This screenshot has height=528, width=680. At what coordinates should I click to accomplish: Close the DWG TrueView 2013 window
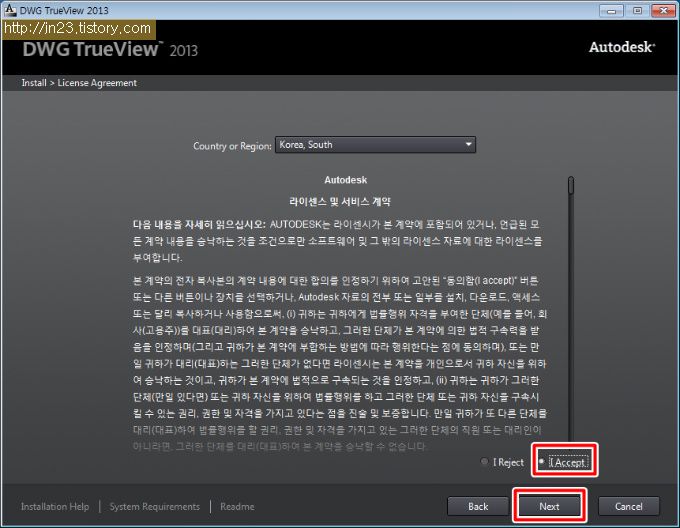[x=663, y=10]
